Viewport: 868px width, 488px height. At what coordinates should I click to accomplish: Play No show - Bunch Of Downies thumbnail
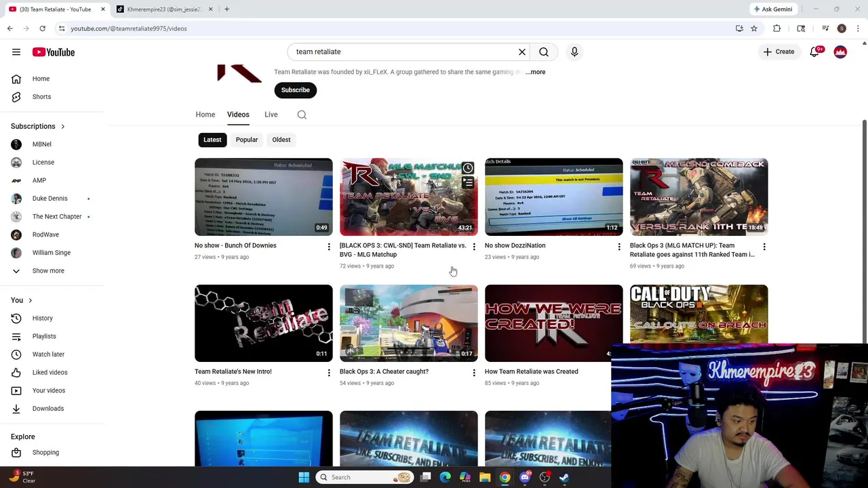(264, 197)
